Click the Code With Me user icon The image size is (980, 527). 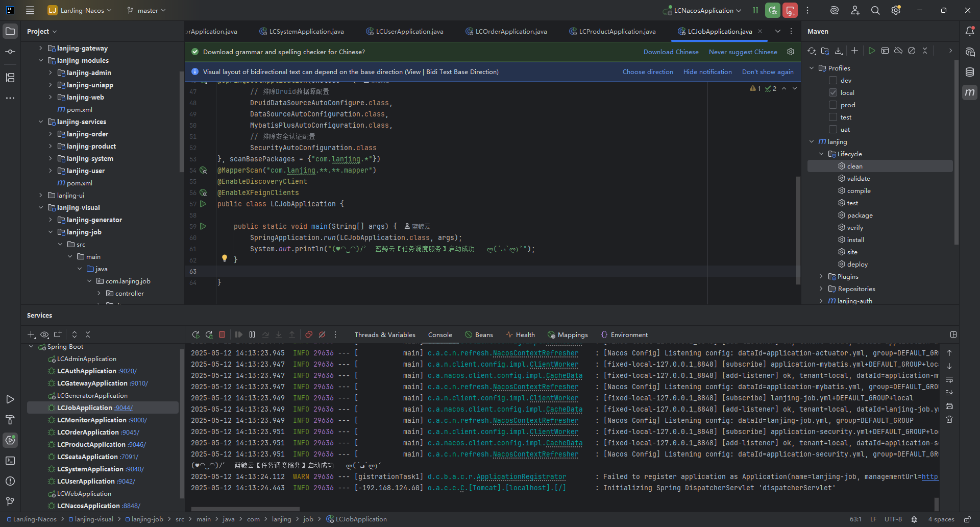pos(855,10)
